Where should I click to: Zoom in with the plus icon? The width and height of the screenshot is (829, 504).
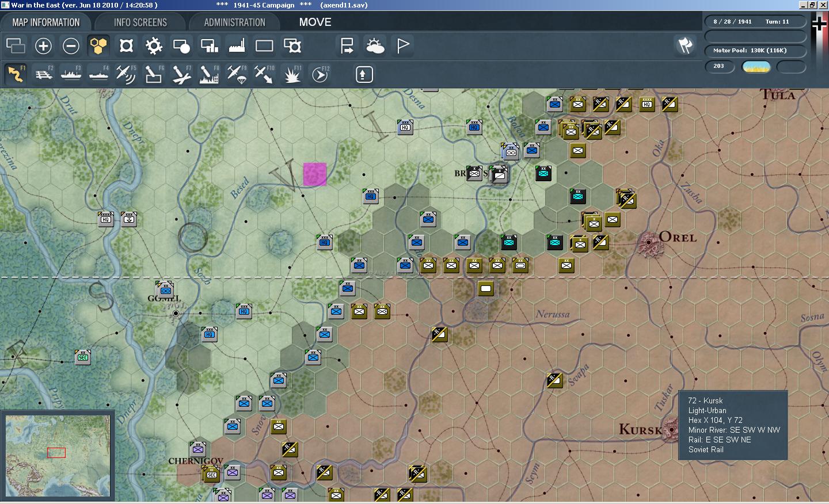(x=43, y=45)
